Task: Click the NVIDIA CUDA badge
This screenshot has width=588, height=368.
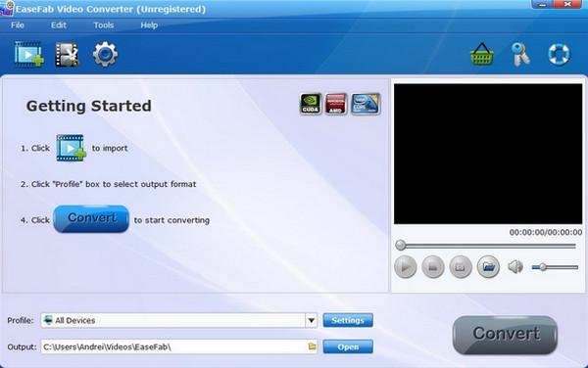Action: [311, 104]
